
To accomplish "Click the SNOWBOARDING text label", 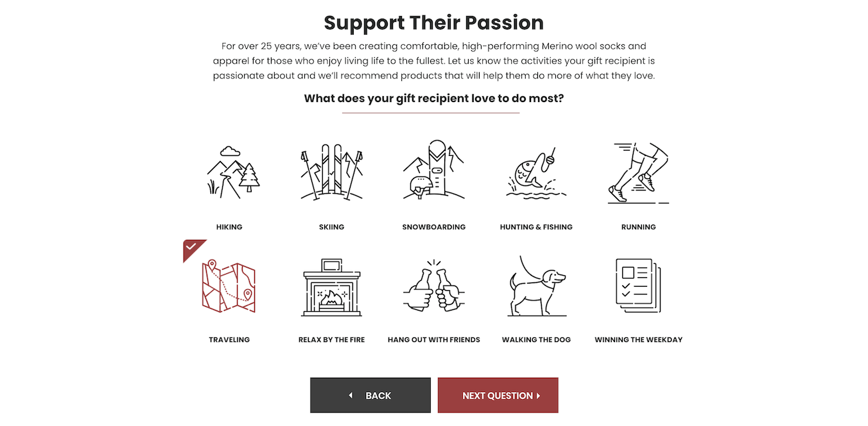I will coord(434,227).
